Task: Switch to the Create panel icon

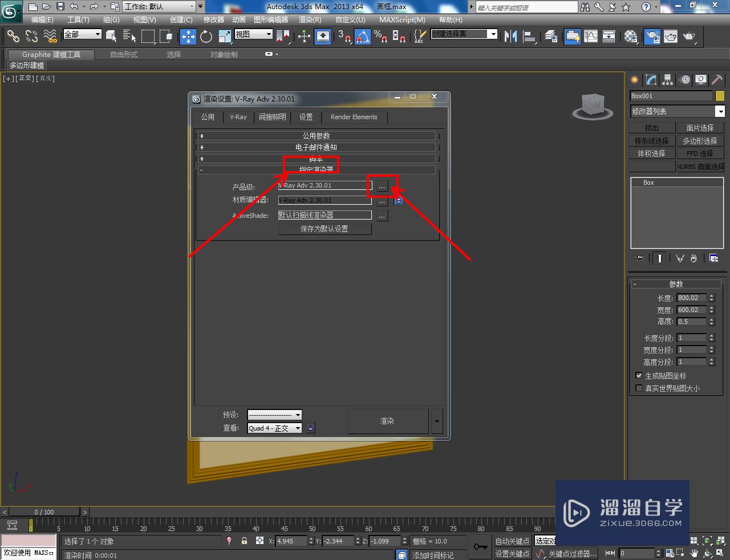Action: click(635, 80)
